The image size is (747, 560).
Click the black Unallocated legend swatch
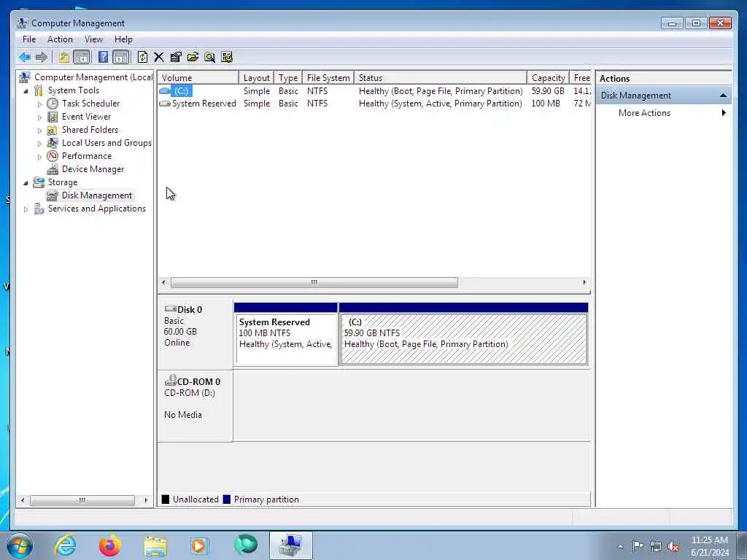coord(166,499)
